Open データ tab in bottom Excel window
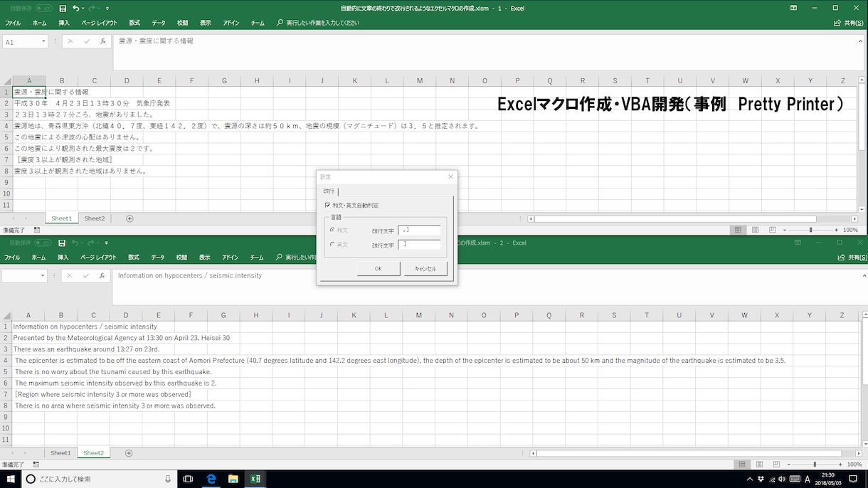This screenshot has height=488, width=868. tap(158, 258)
